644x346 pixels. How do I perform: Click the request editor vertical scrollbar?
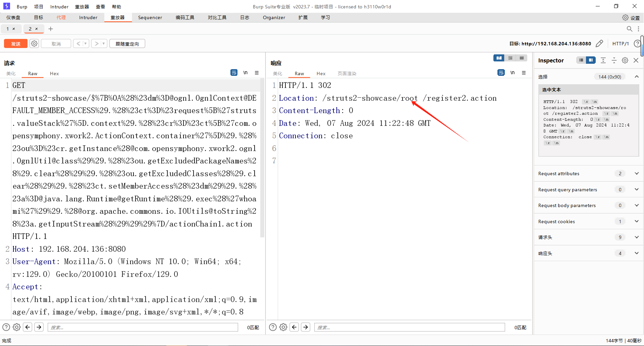coord(262,158)
